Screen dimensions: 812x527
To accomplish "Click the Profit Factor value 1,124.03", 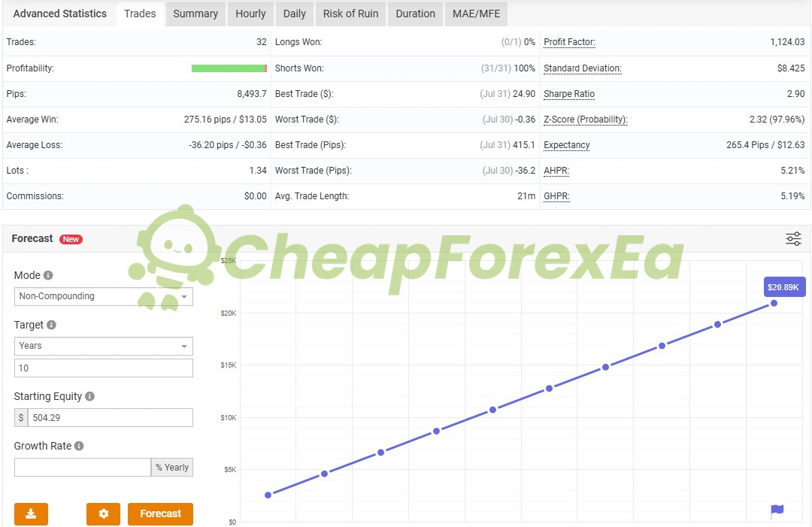I will pos(787,42).
